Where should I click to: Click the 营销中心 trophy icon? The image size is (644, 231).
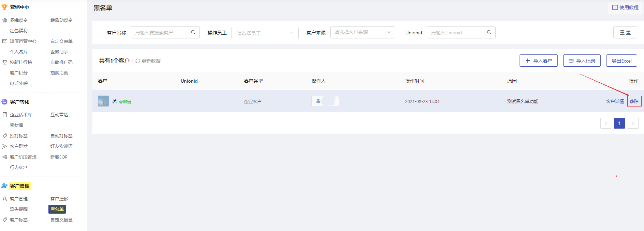coord(4,7)
